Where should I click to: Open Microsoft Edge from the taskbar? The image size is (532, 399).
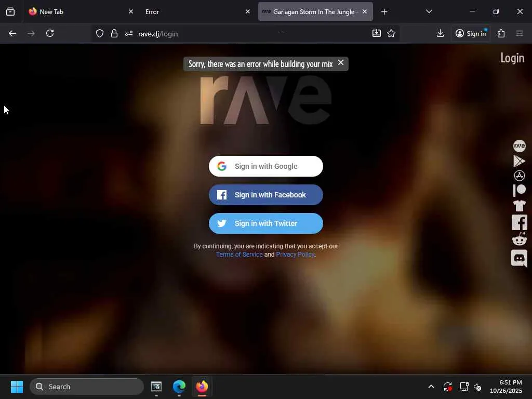(x=179, y=387)
